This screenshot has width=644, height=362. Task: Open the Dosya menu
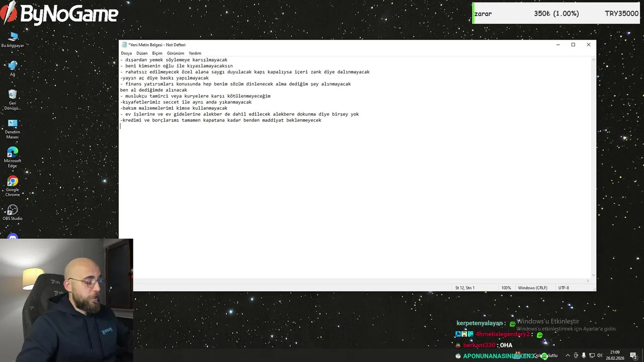(126, 53)
